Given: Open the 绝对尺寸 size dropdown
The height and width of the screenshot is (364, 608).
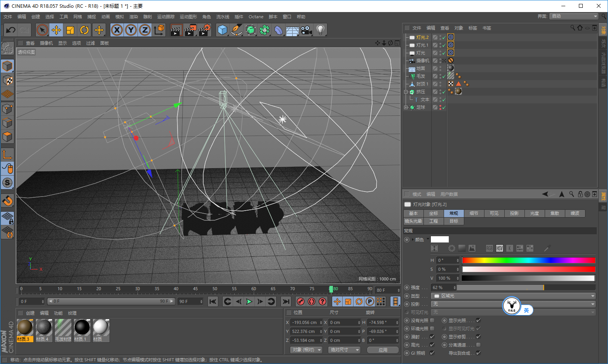Looking at the screenshot, I should [x=344, y=350].
